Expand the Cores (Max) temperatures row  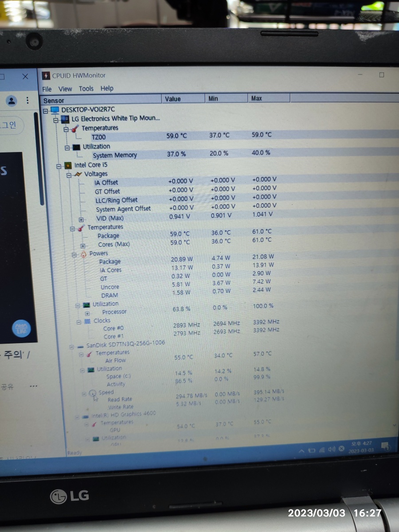pyautogui.click(x=83, y=246)
